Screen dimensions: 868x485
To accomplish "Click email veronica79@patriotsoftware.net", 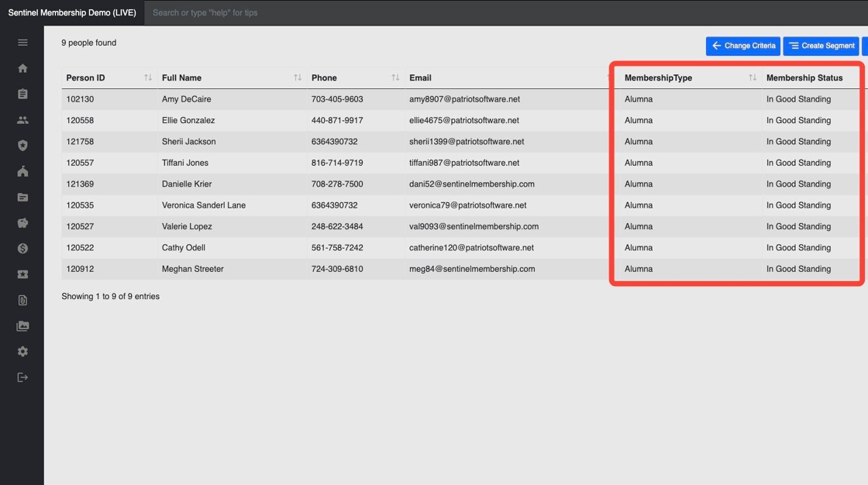I will coord(468,205).
